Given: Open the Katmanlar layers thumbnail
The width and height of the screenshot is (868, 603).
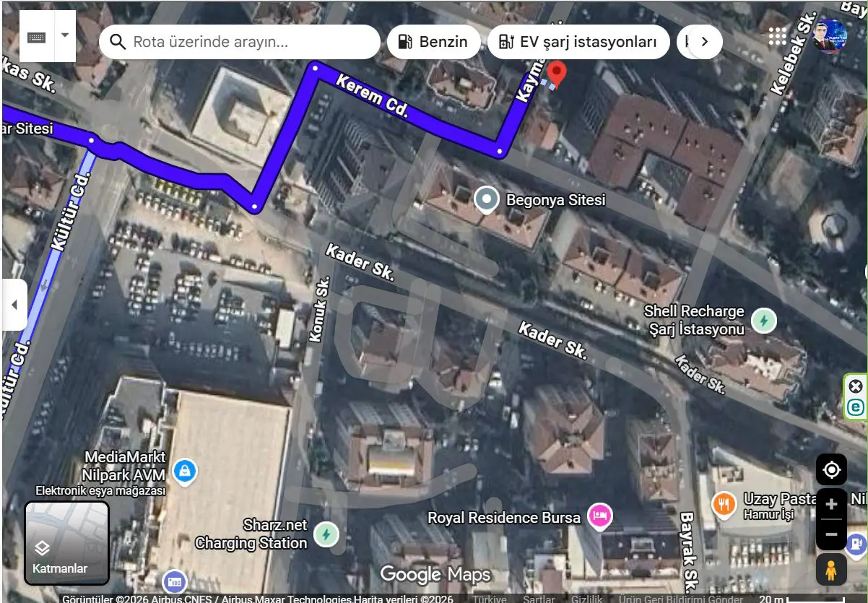Looking at the screenshot, I should point(67,542).
